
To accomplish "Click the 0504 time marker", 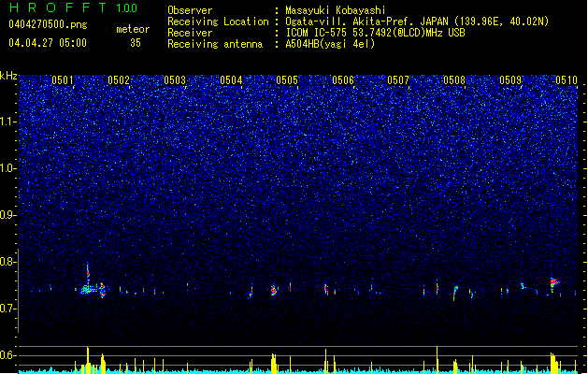I will [x=231, y=80].
